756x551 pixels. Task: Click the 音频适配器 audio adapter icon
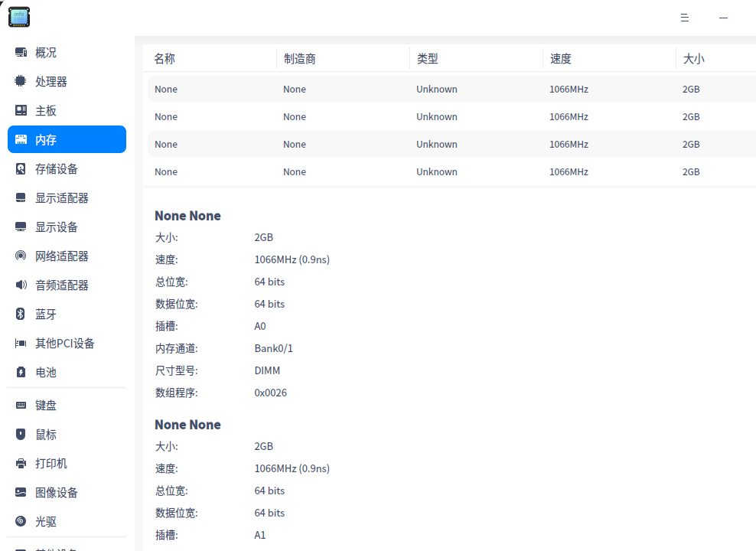coord(21,285)
